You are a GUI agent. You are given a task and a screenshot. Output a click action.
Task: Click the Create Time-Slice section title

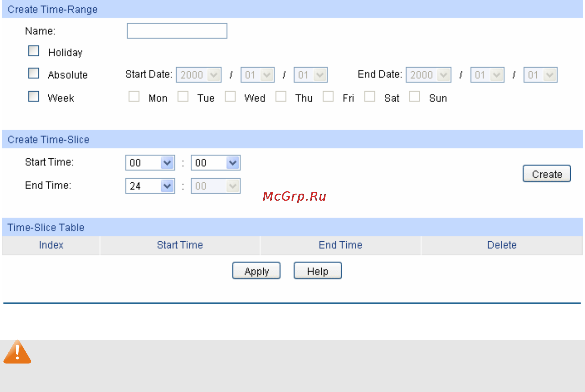pyautogui.click(x=48, y=140)
